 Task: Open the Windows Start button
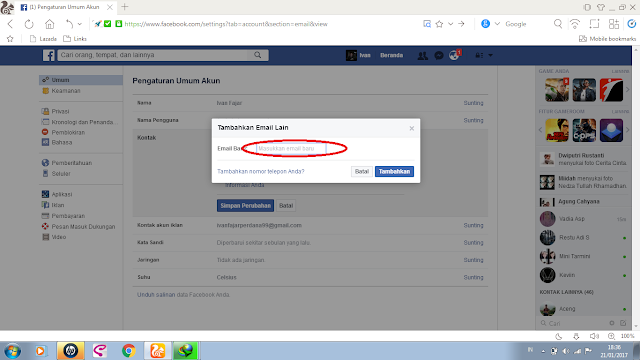pyautogui.click(x=12, y=351)
